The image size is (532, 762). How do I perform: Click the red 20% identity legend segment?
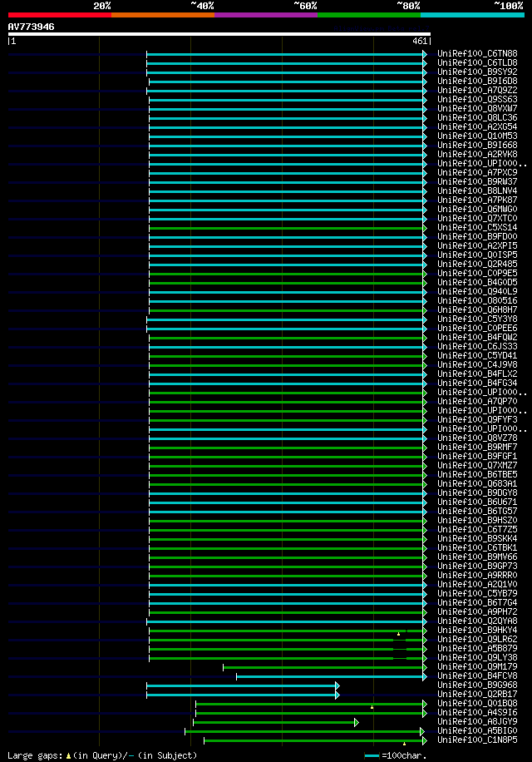(x=60, y=15)
